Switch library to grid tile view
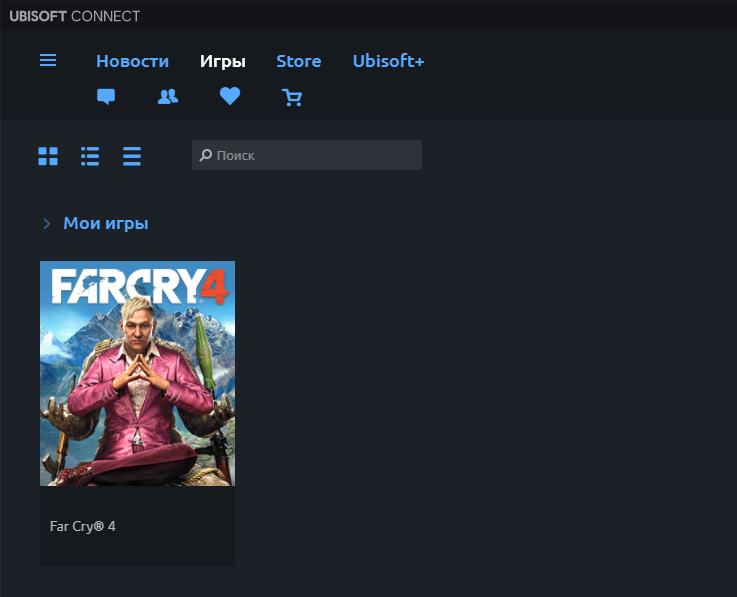The height and width of the screenshot is (597, 737). coord(48,156)
